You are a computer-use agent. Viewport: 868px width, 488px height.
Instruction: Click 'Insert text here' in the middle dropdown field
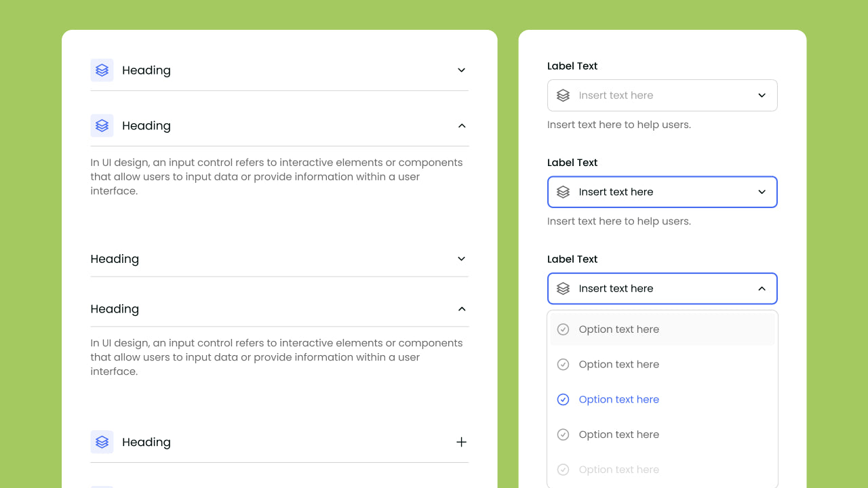(616, 192)
